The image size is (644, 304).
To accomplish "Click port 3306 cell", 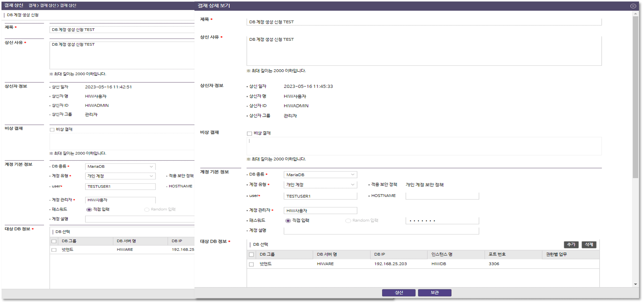I will [x=494, y=264].
